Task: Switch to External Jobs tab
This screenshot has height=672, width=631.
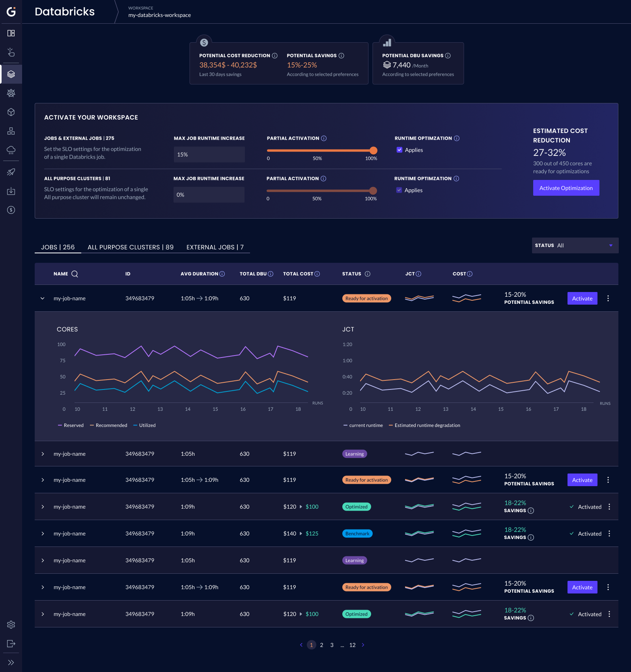Action: [215, 247]
